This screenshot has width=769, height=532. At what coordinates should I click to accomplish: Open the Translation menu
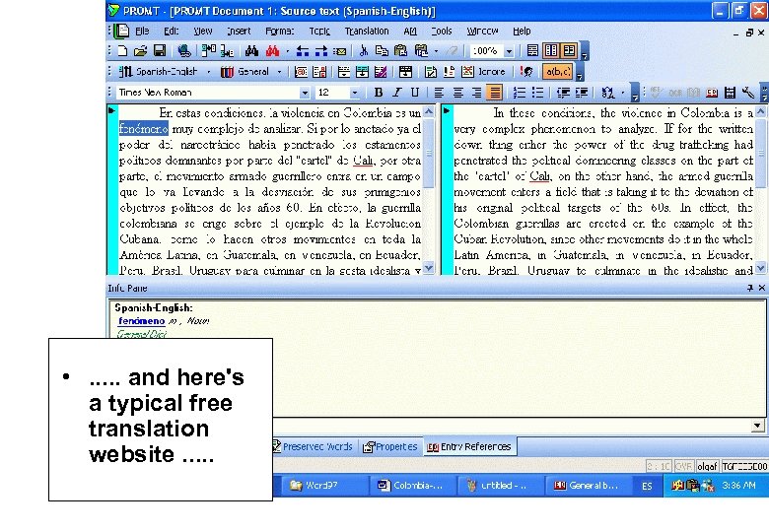click(x=367, y=31)
